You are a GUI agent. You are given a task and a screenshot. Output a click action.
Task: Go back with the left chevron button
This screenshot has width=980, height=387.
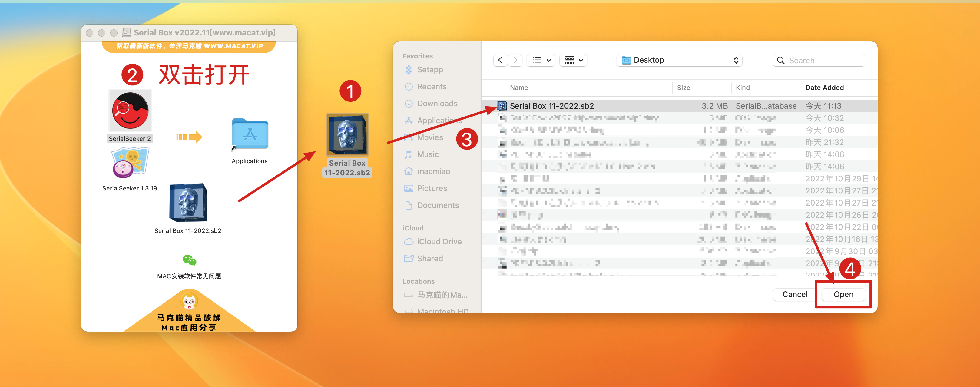500,60
